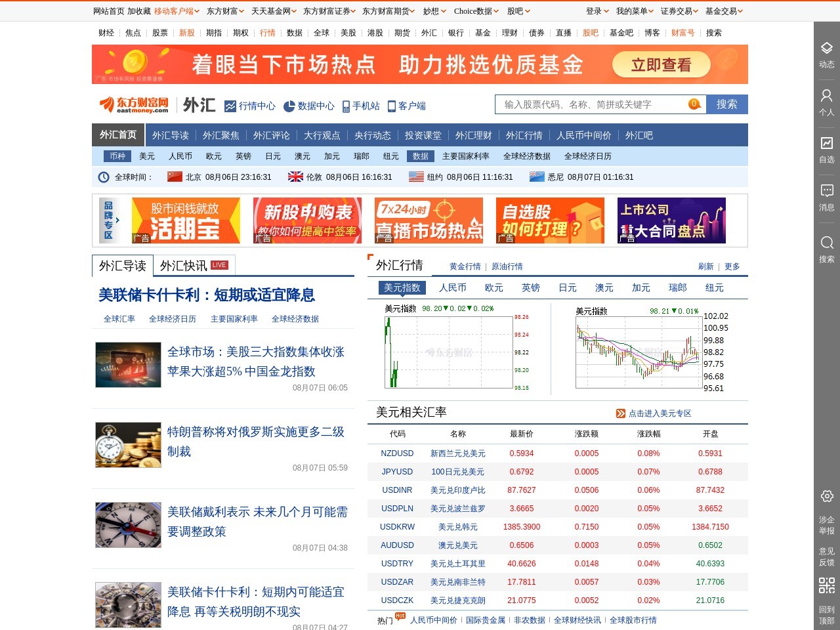
Task: Open the 动态 icon in right sidebar
Action: click(826, 49)
